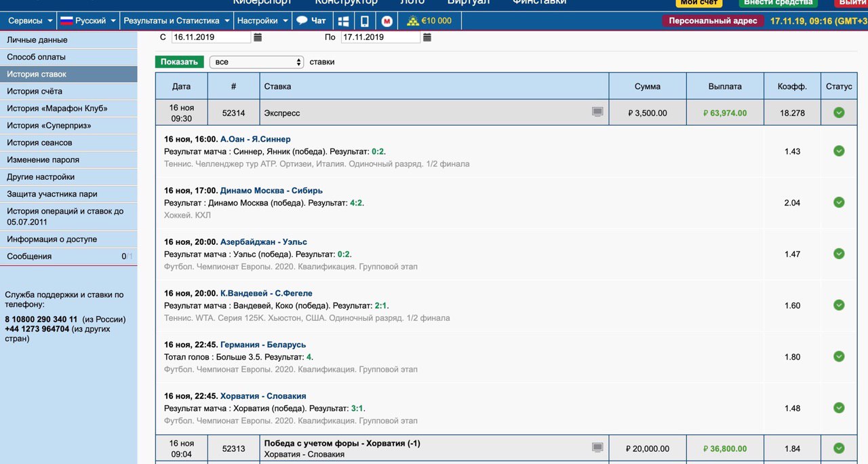868x464 pixels.
Task: Open the calendar beside end date 17.11.2019
Action: (x=427, y=37)
